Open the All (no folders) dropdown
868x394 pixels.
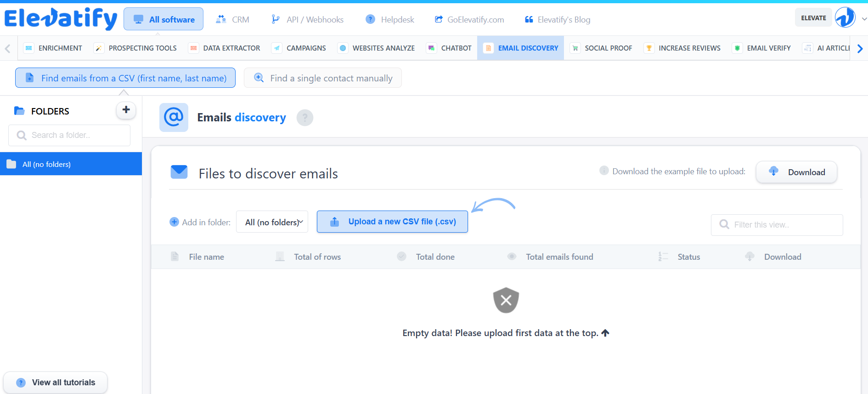point(272,222)
